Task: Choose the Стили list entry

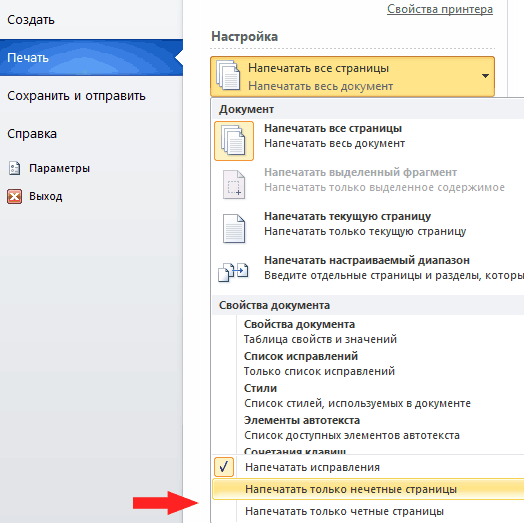Action: pos(357,396)
